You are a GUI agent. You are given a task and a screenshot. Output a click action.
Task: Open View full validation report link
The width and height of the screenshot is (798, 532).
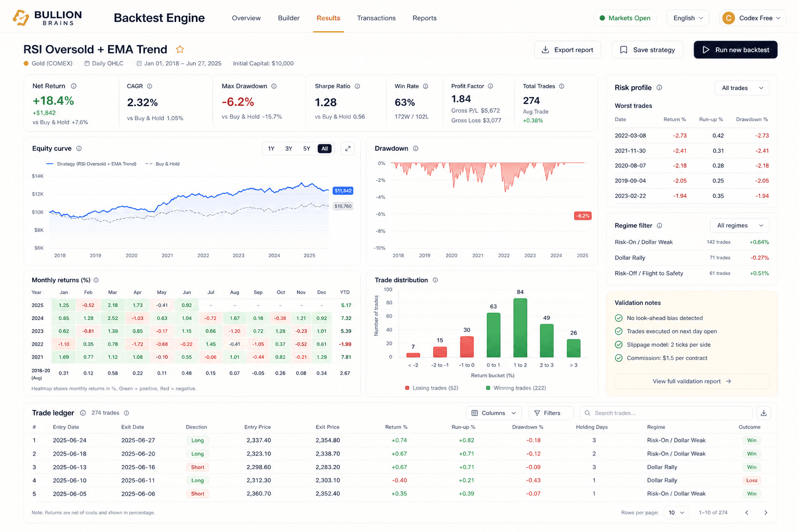(x=692, y=381)
